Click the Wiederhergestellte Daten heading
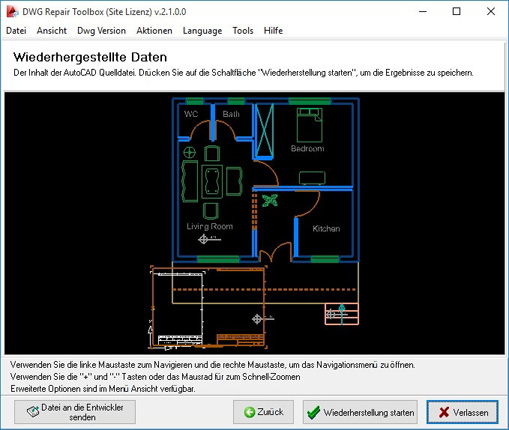 90,57
